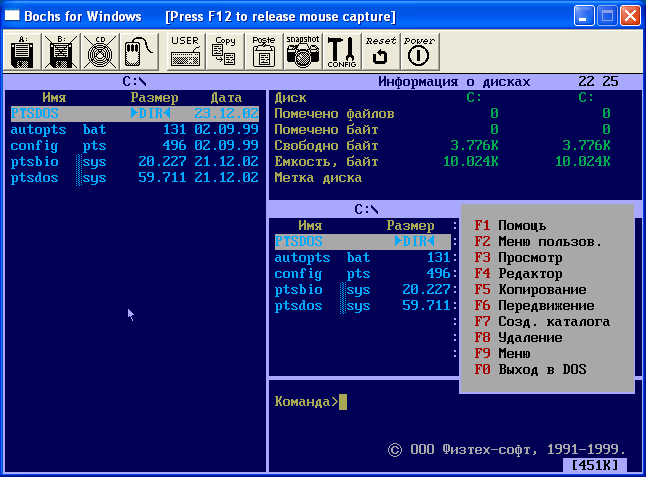Click the Дата column header in left panel

226,98
